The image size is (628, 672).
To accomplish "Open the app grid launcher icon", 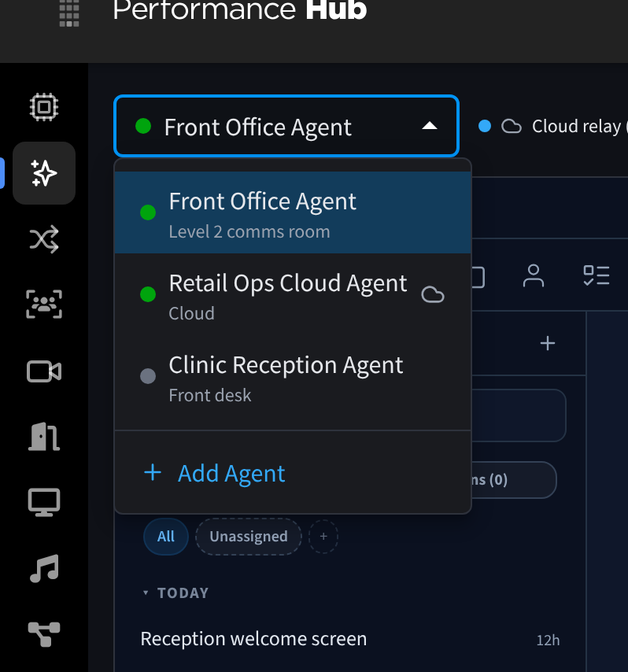I will coord(69,13).
